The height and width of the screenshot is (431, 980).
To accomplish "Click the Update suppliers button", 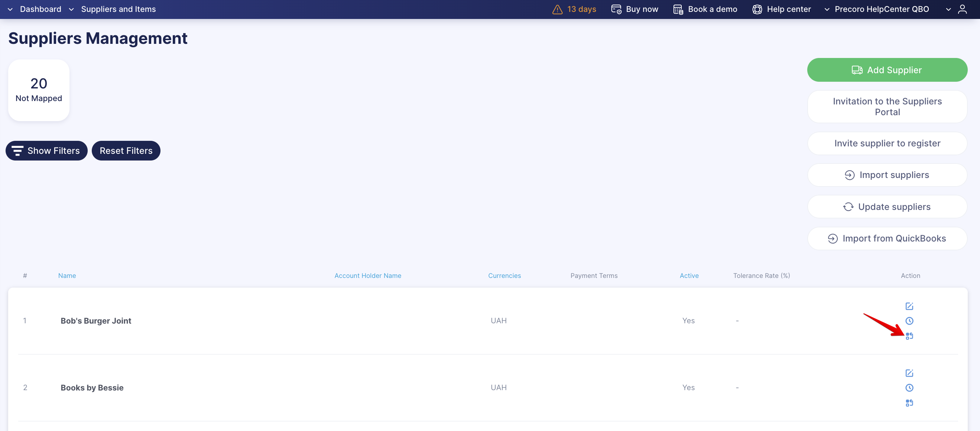I will tap(887, 207).
